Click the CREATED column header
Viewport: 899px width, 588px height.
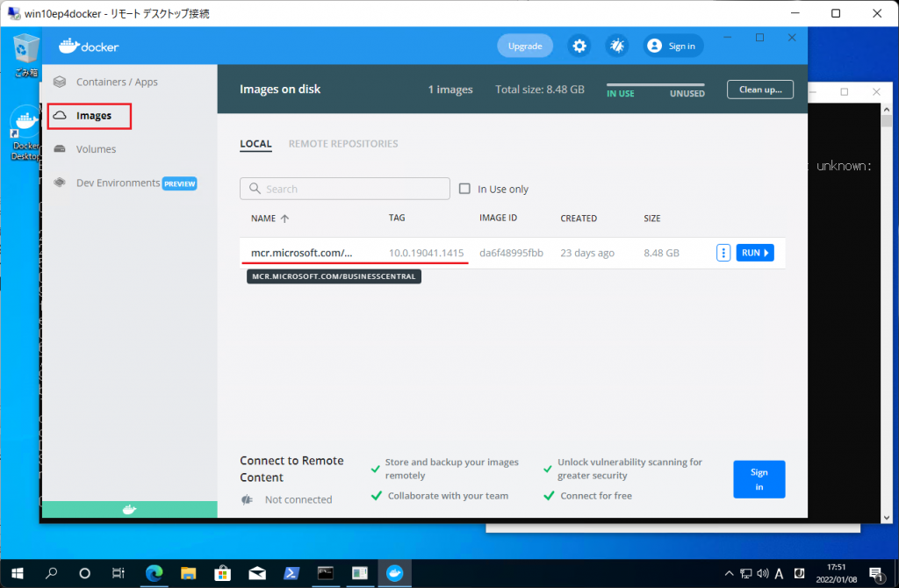tap(579, 219)
